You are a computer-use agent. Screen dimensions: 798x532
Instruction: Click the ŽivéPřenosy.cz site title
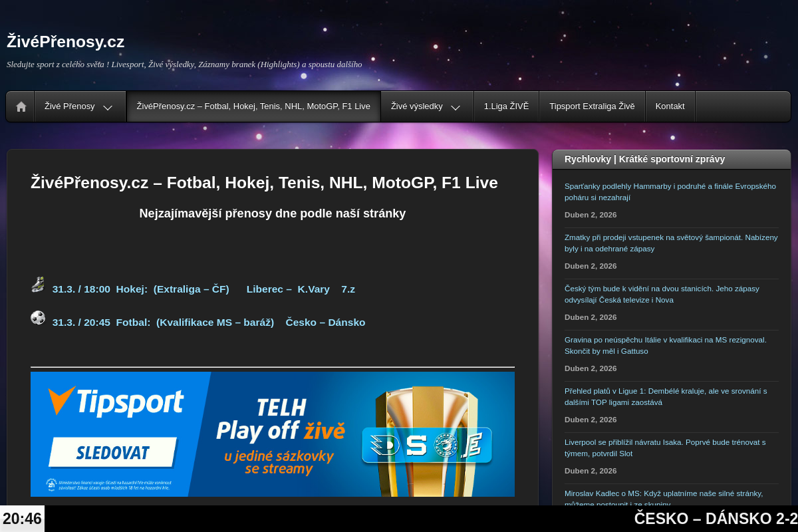[66, 42]
